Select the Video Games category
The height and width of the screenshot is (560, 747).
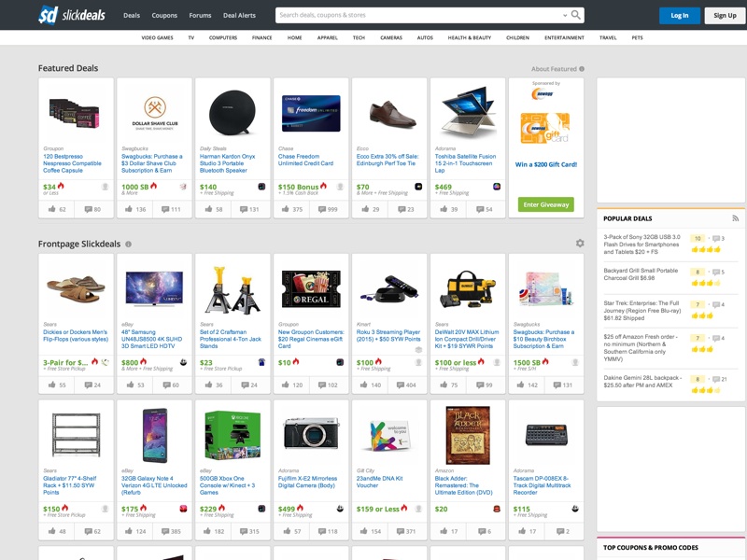click(157, 37)
